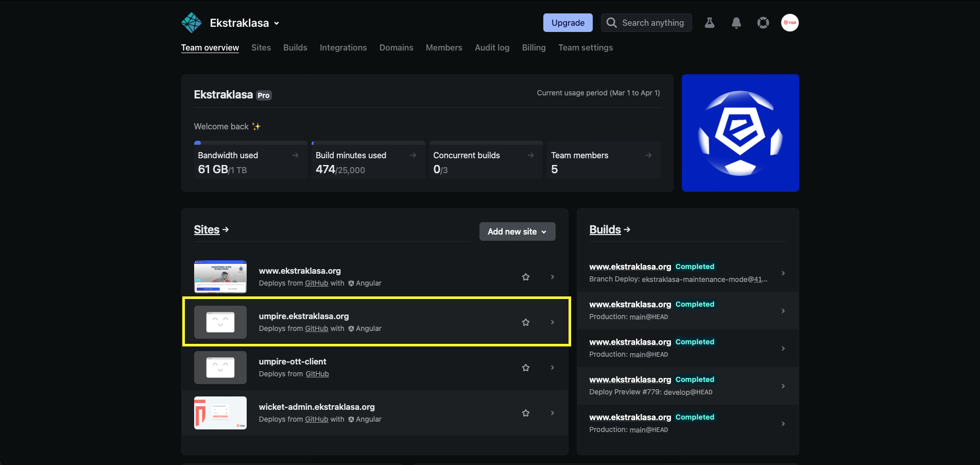Switch to the Builds tab

[x=295, y=47]
